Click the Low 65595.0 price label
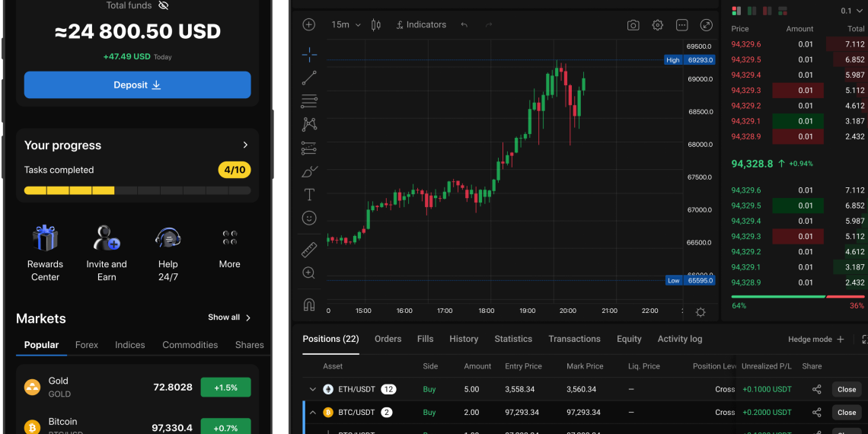This screenshot has width=868, height=434. click(x=690, y=281)
